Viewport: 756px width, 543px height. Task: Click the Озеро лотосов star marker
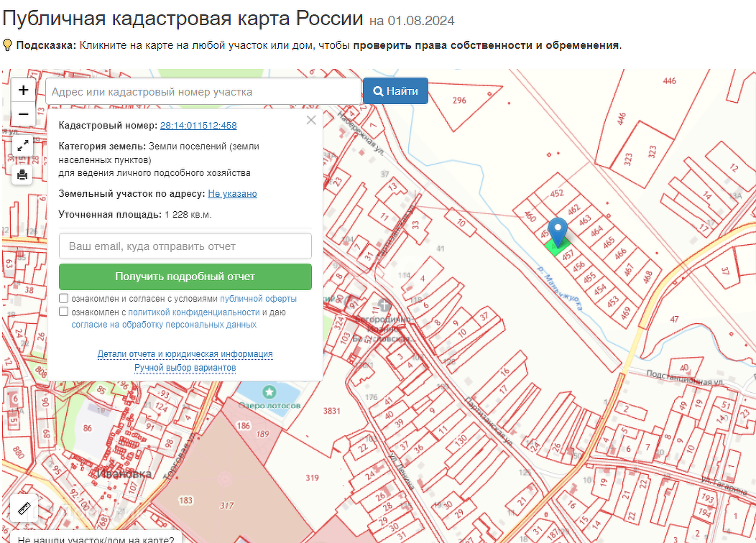click(269, 391)
